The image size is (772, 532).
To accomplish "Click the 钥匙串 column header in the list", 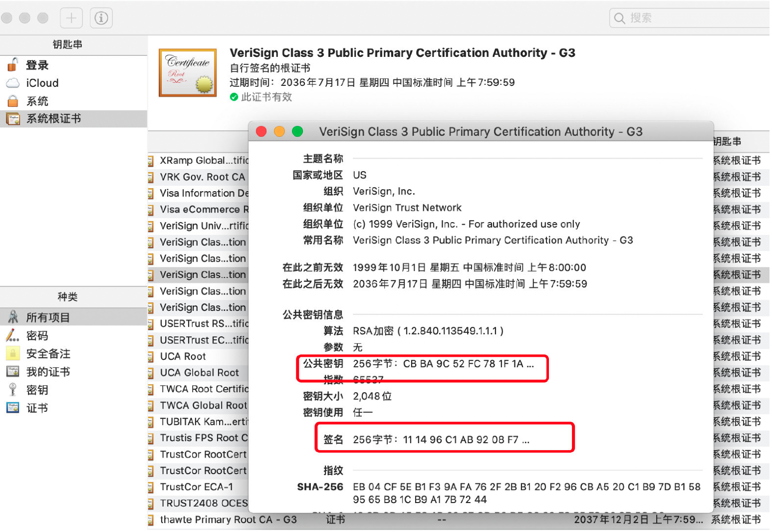I will coord(727,142).
